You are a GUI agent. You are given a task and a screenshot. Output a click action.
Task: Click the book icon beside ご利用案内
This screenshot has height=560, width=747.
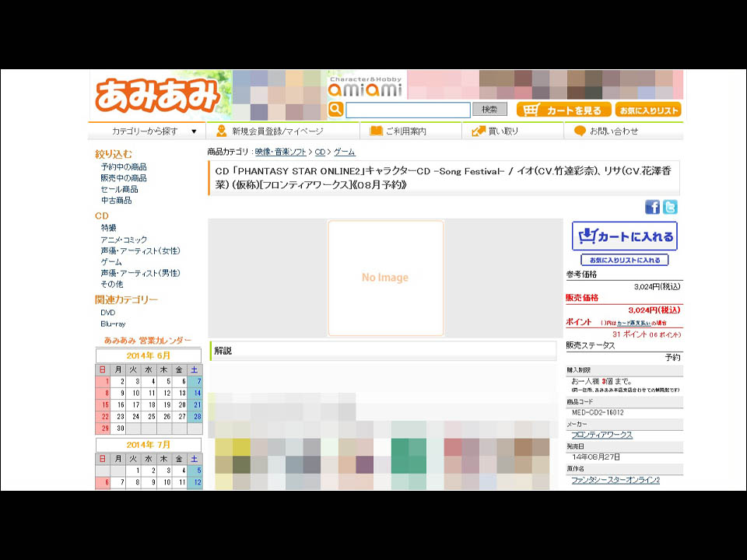pyautogui.click(x=377, y=131)
